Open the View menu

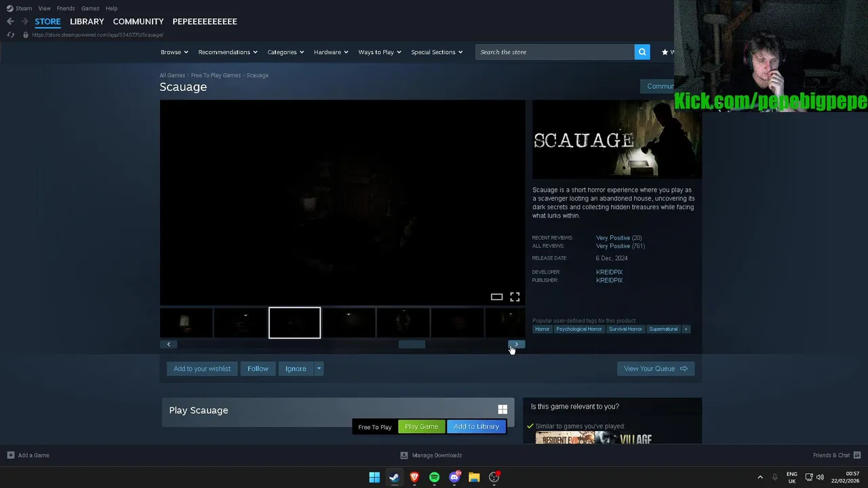[x=44, y=8]
